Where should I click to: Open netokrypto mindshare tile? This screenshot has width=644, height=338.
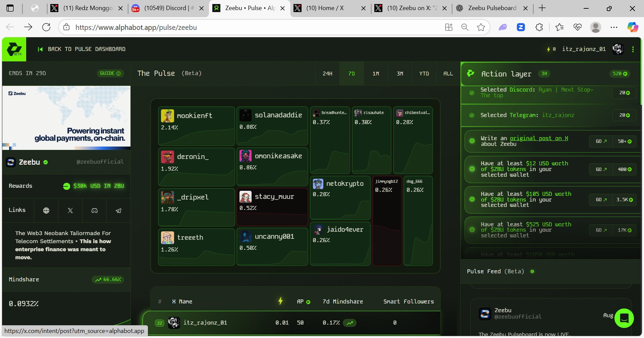[x=340, y=198]
